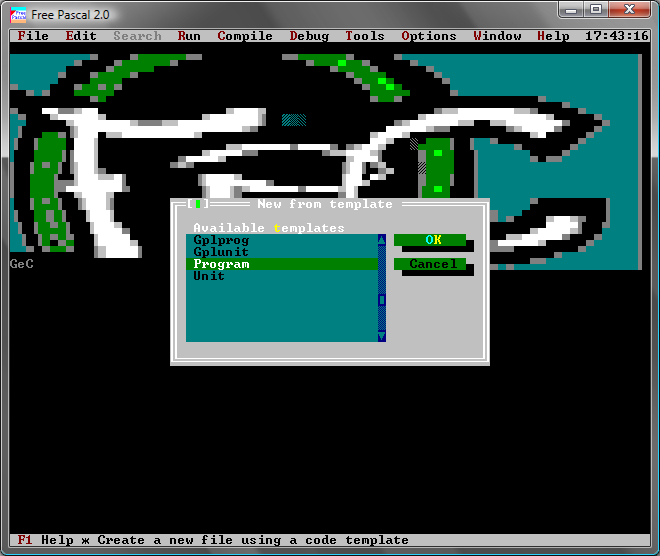
Task: Close the Free Pascal 2.0 window
Action: pyautogui.click(x=629, y=10)
